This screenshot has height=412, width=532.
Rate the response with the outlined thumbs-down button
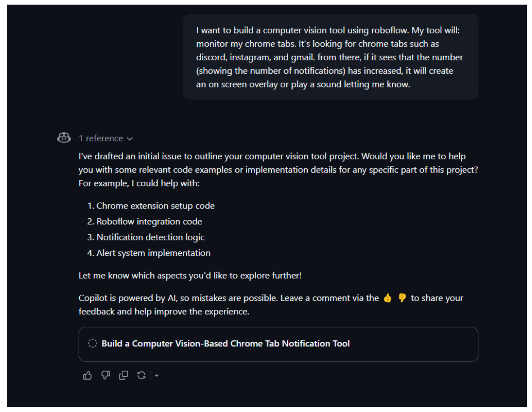(x=105, y=375)
